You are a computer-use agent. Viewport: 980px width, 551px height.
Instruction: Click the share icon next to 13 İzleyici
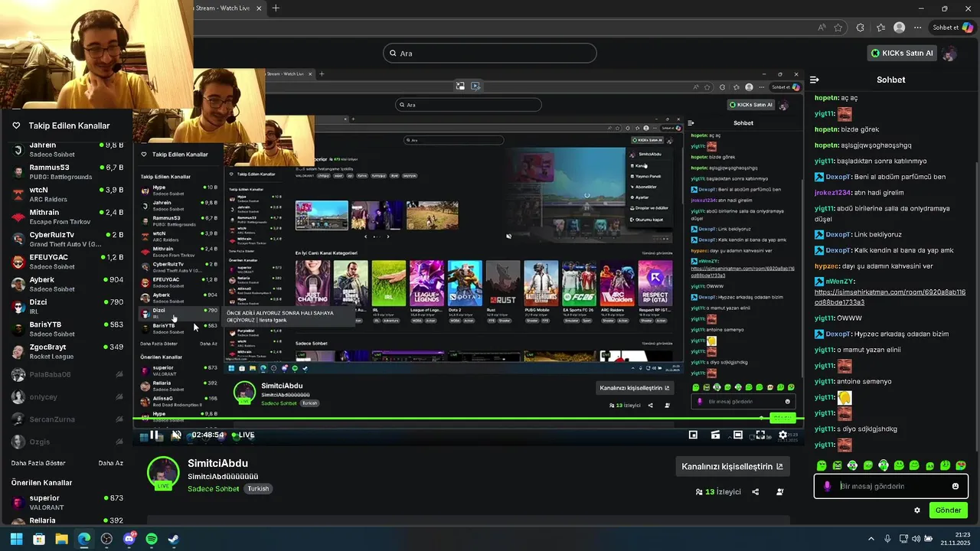click(756, 492)
